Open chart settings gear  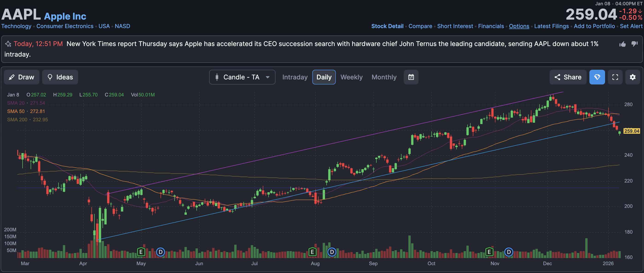[x=632, y=77]
